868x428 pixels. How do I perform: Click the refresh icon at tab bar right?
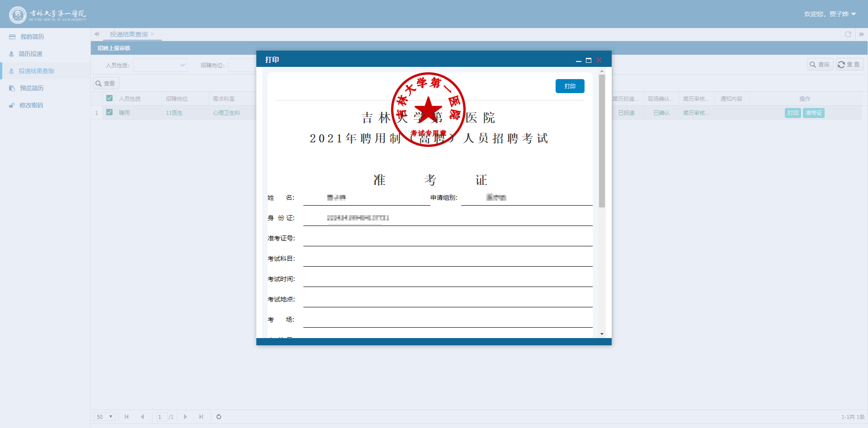point(848,34)
